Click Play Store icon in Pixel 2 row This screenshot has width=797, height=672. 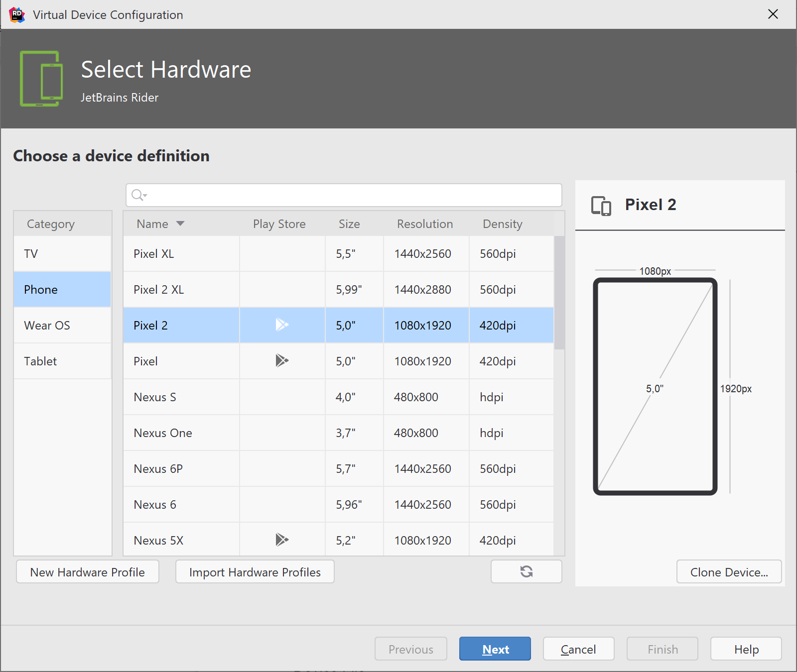[x=282, y=325]
